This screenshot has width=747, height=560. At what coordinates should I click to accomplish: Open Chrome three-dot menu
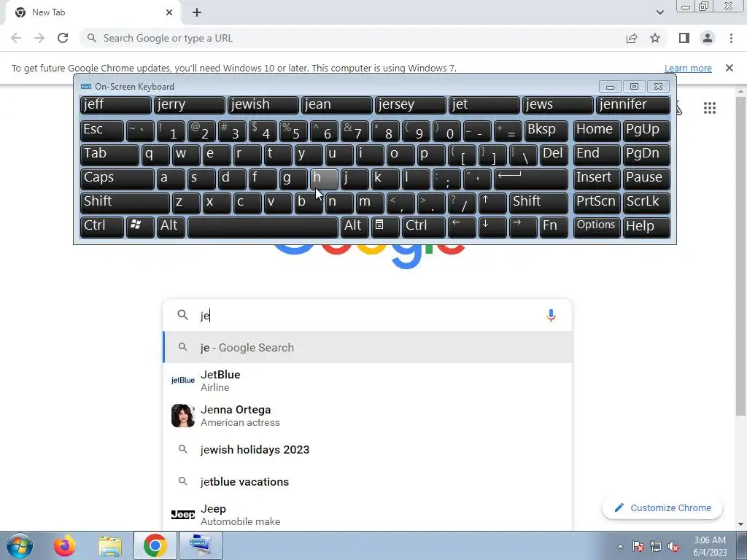pyautogui.click(x=731, y=38)
